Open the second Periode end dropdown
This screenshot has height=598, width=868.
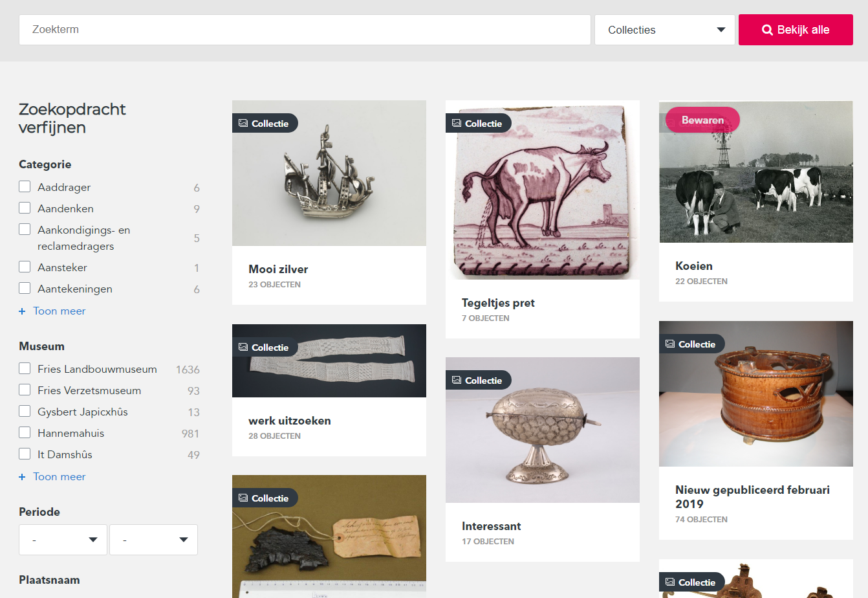click(x=153, y=540)
